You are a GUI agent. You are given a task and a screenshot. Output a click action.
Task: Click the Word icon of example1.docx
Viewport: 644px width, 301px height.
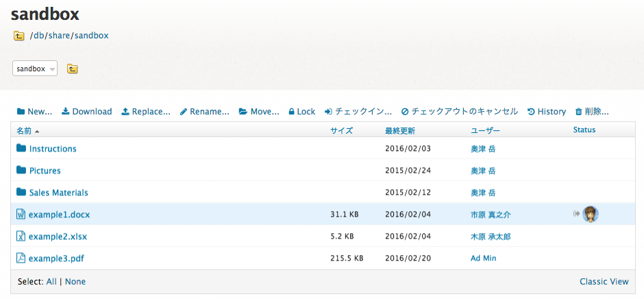click(21, 214)
